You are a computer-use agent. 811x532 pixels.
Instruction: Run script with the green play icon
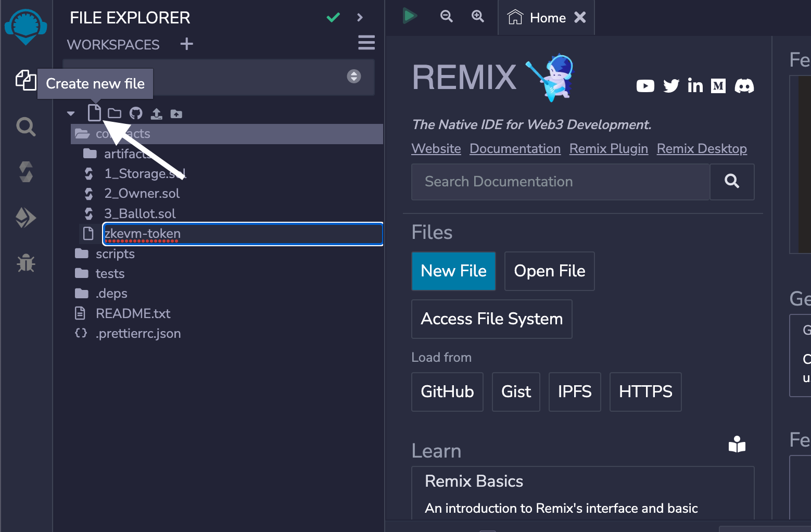click(410, 16)
